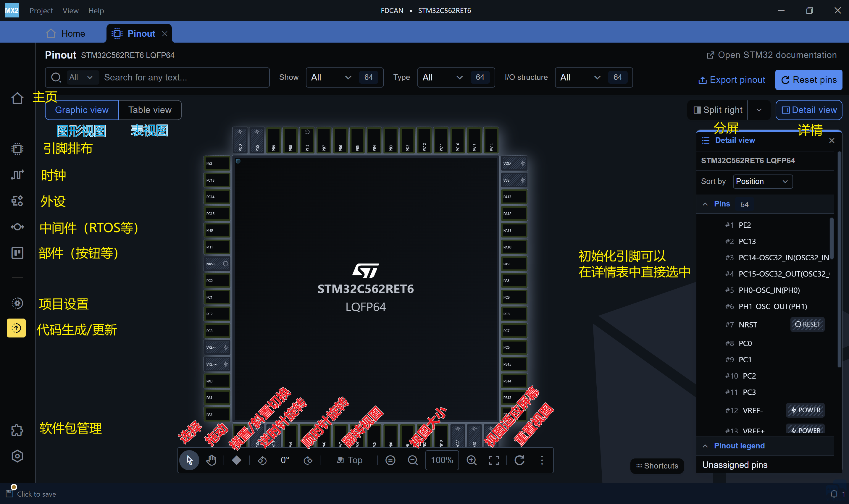Activate the hand pan tool
849x504 pixels.
[x=211, y=460]
